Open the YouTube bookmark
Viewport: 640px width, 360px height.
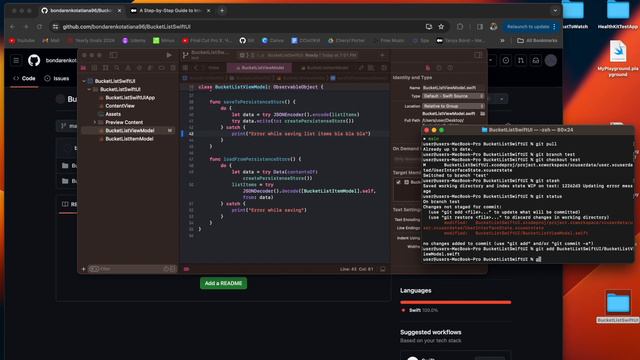(22, 40)
